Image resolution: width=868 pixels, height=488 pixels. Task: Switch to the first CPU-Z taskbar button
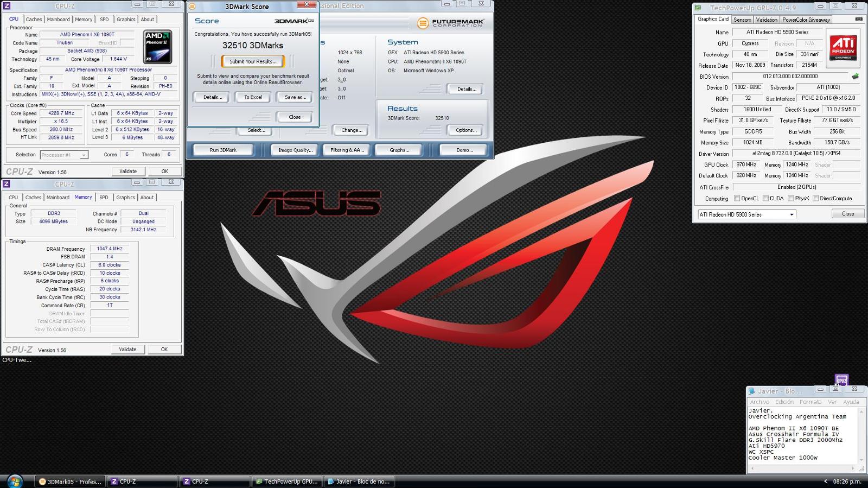[142, 481]
